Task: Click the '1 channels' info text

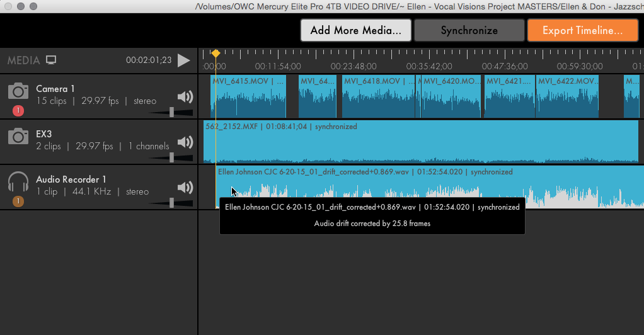Action: (x=149, y=146)
